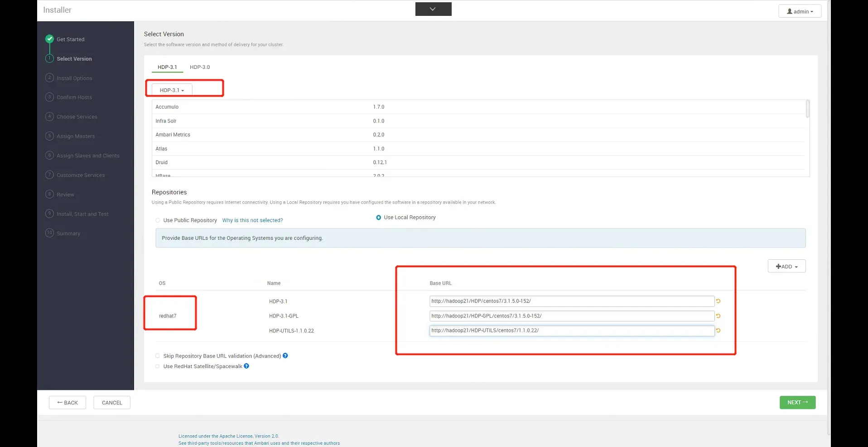Click the green NEXT button
The height and width of the screenshot is (447, 868).
797,403
